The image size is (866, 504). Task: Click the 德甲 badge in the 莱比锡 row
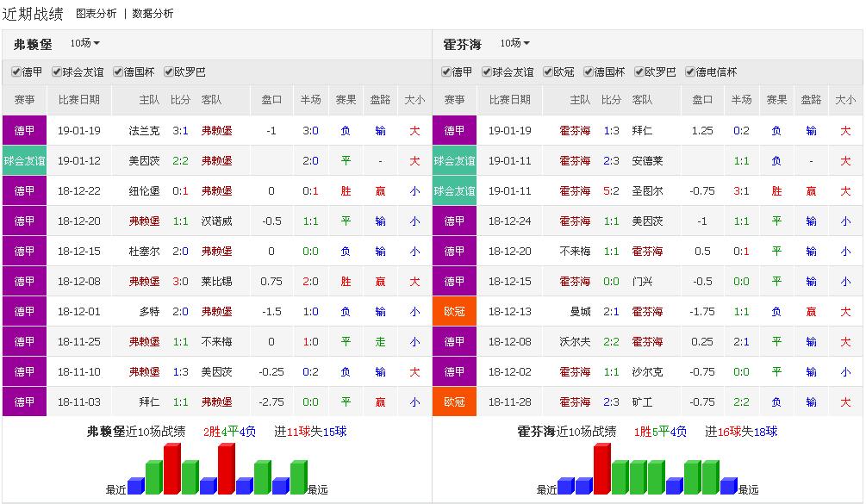tap(24, 281)
